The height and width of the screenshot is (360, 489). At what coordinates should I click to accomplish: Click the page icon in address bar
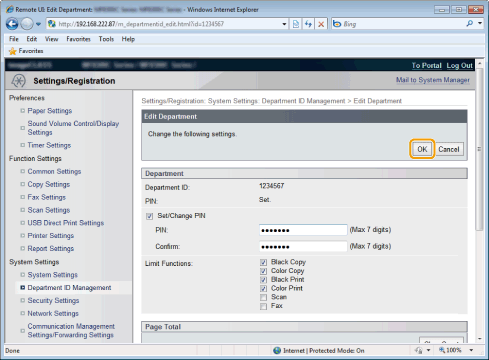click(x=52, y=24)
